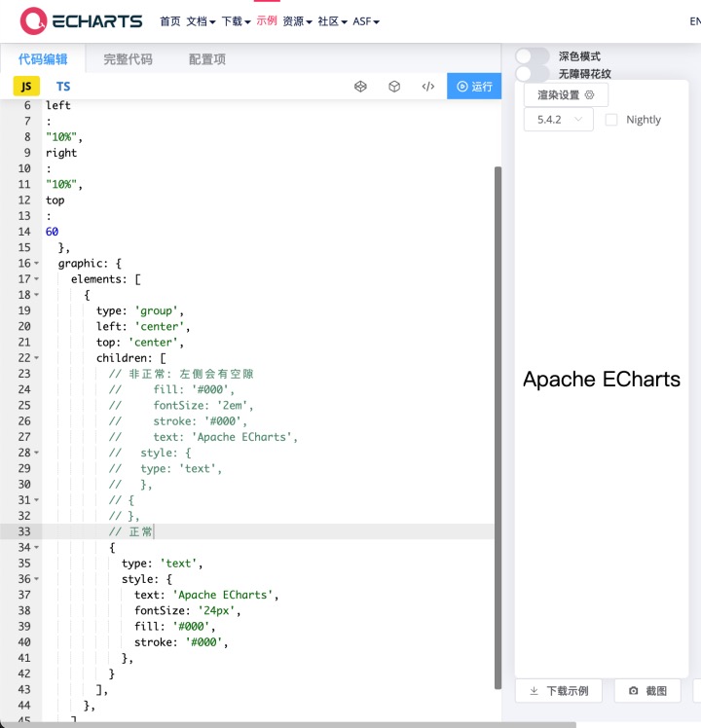Collapse code fold at line 16

(x=36, y=263)
